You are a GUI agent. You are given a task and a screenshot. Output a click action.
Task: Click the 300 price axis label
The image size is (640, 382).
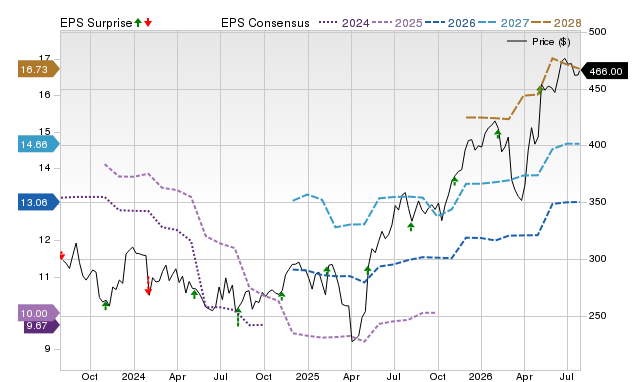(x=598, y=259)
